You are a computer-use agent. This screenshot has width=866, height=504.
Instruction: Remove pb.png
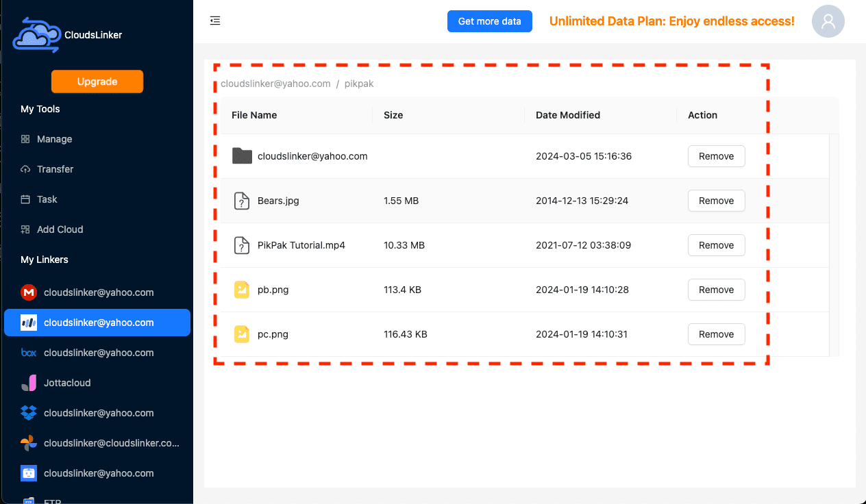coord(716,290)
